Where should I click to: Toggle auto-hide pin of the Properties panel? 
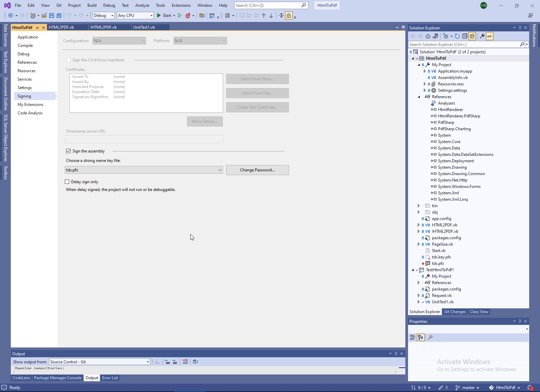[x=520, y=321]
